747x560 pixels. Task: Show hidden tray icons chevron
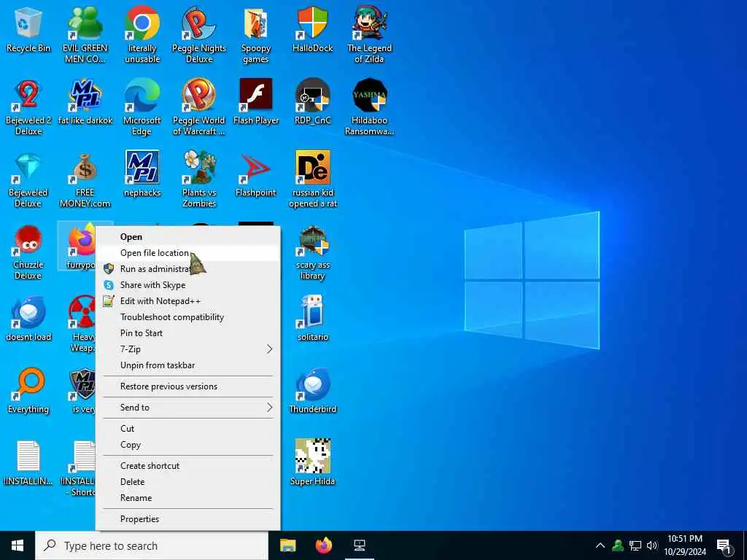pos(600,545)
